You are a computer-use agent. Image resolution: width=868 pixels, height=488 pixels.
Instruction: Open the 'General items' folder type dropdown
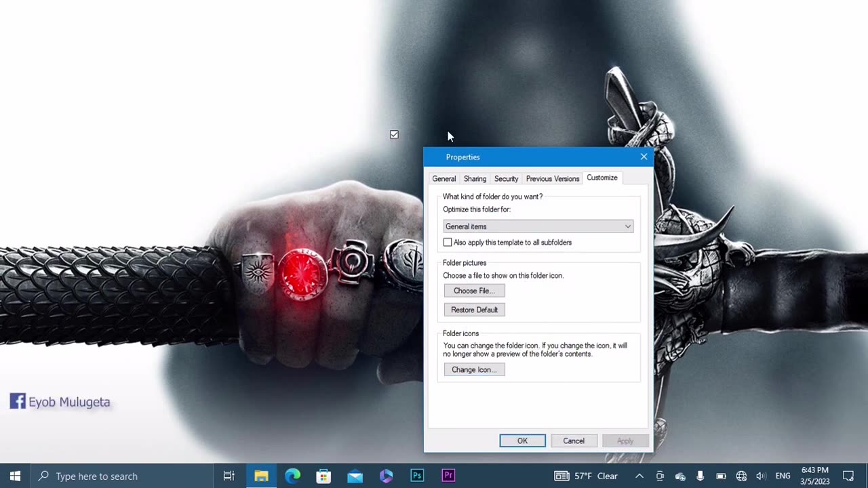[538, 226]
